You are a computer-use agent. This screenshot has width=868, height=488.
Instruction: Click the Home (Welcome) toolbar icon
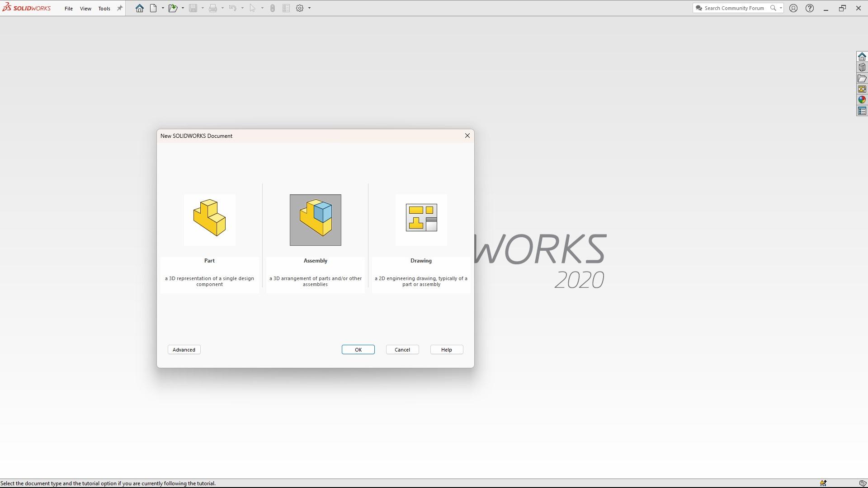pyautogui.click(x=140, y=8)
